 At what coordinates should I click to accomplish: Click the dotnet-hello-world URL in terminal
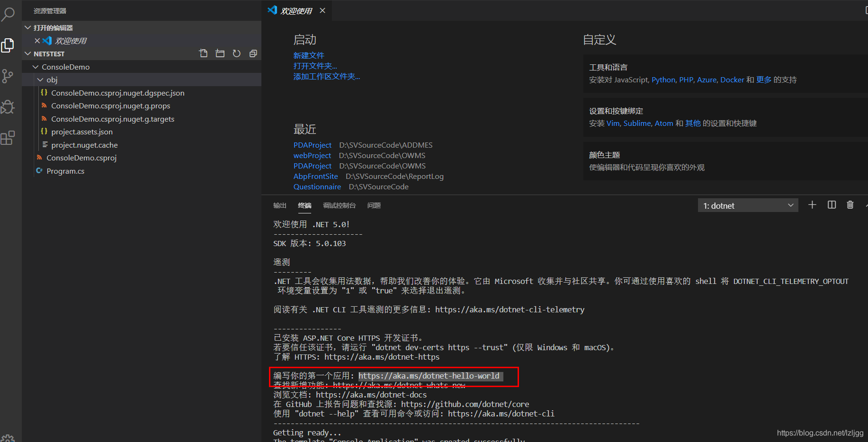(429, 376)
